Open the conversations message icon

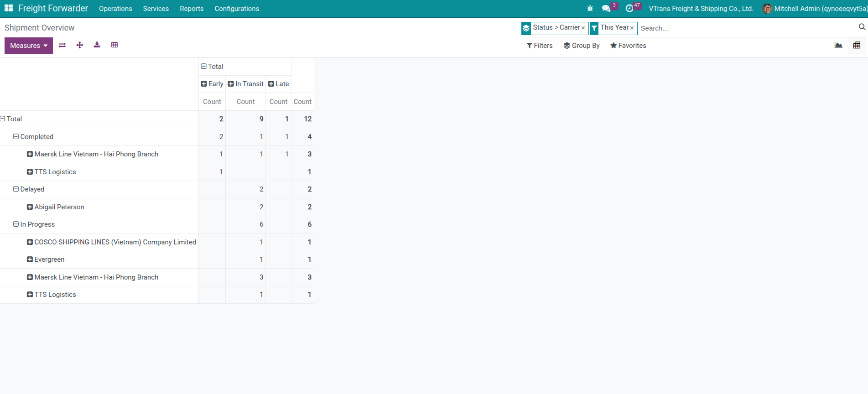(606, 9)
